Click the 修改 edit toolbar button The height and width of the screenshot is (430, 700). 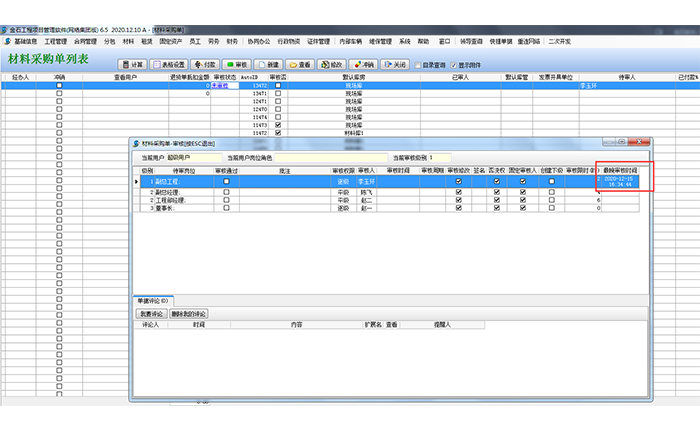[x=332, y=64]
